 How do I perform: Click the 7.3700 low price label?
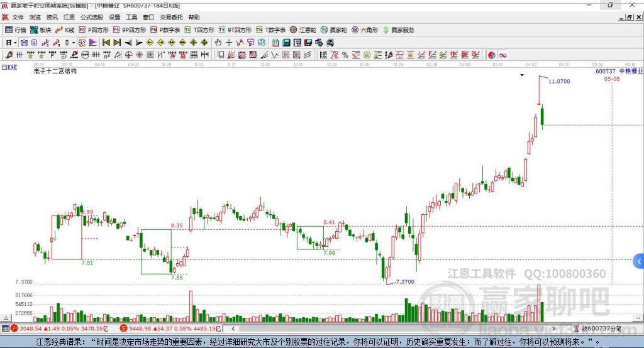click(405, 281)
